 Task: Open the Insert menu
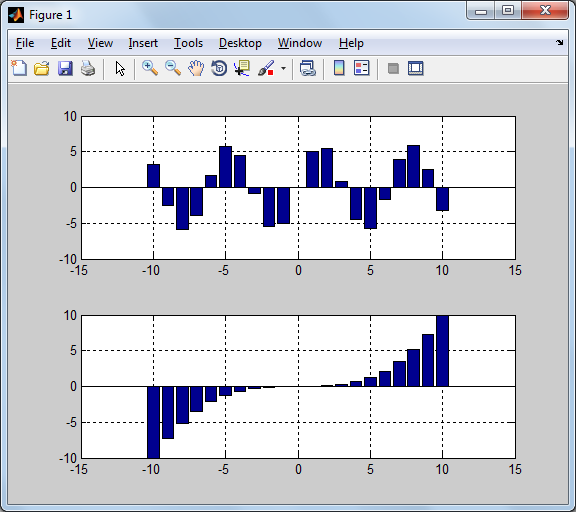click(x=143, y=43)
